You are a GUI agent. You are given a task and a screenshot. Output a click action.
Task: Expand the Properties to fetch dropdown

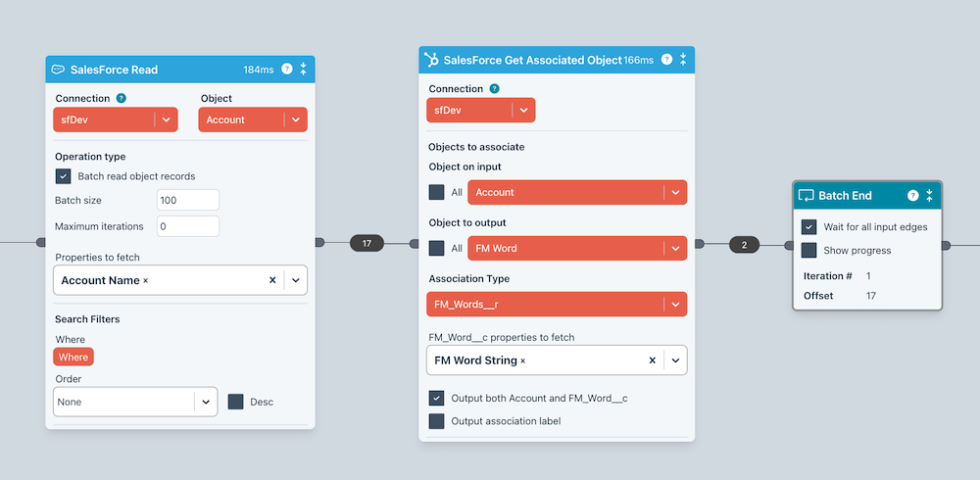pyautogui.click(x=296, y=280)
